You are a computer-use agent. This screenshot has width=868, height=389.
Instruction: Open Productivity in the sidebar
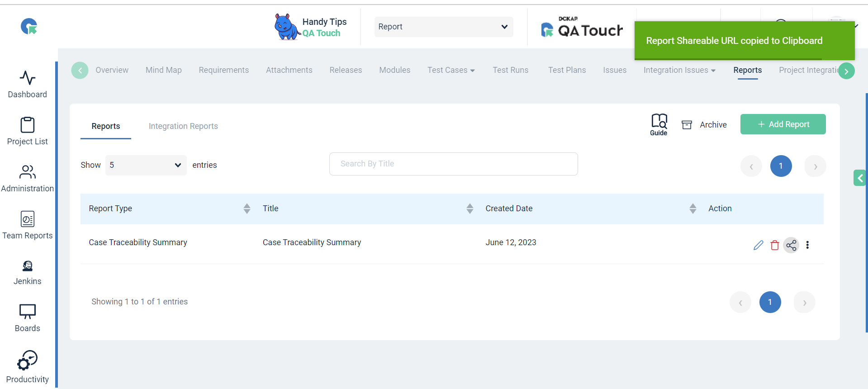(28, 367)
